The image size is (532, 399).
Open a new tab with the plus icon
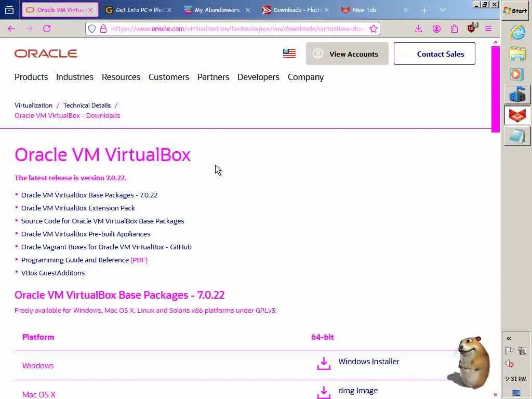pos(424,10)
